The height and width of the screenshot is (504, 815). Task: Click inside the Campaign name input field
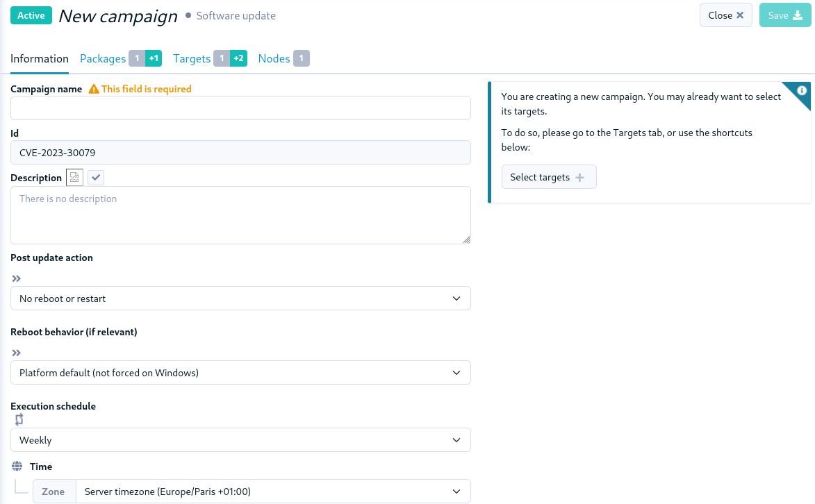(240, 108)
